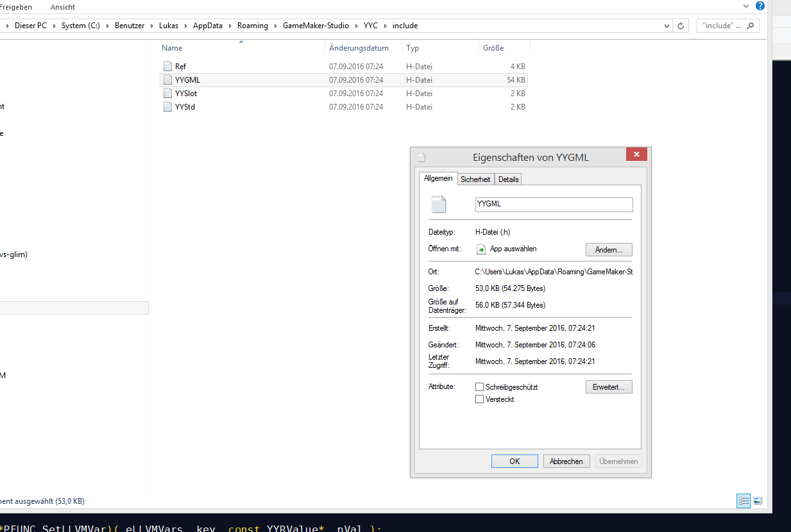
Task: Toggle the Versteckt checkbox
Action: click(x=479, y=399)
